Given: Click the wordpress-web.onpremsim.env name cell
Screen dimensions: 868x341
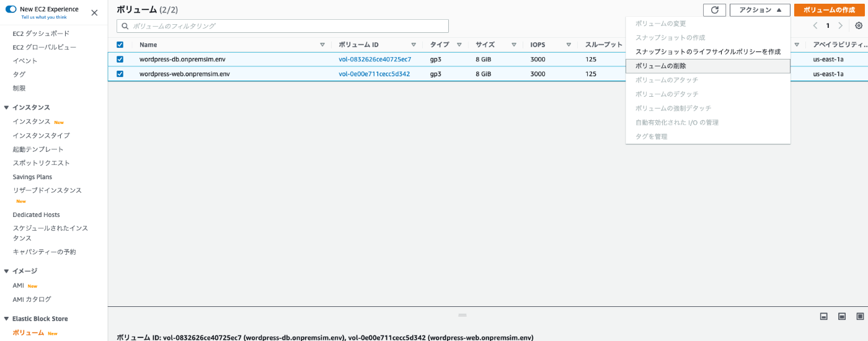Looking at the screenshot, I should (185, 74).
